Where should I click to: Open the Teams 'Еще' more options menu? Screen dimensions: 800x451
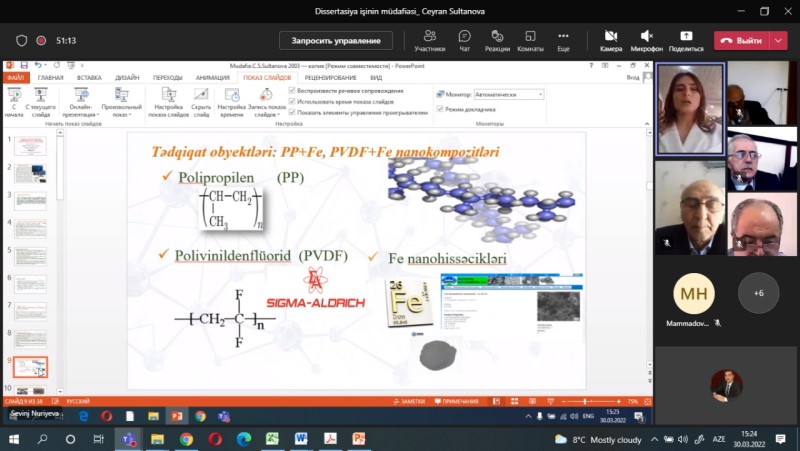[563, 40]
